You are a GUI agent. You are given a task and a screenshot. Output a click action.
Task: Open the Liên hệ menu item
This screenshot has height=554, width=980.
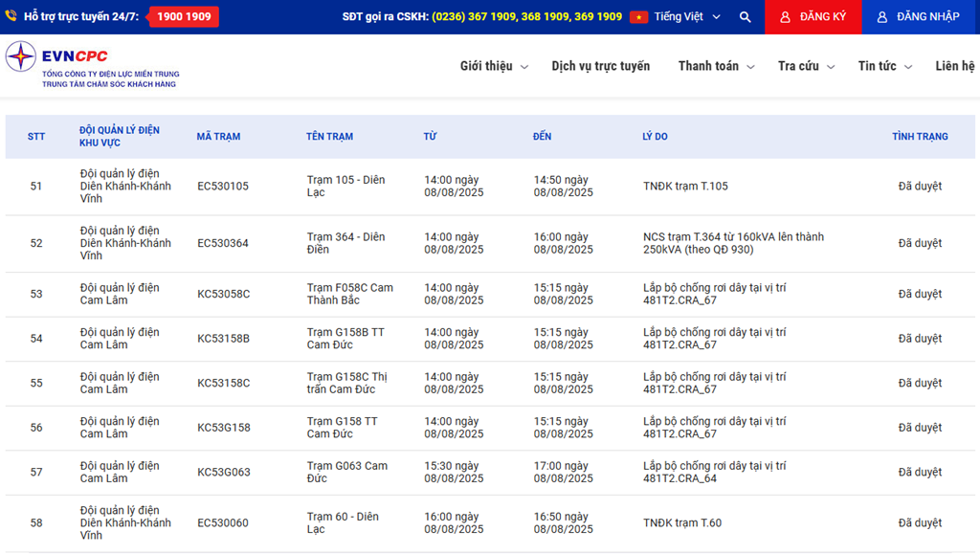tap(954, 66)
